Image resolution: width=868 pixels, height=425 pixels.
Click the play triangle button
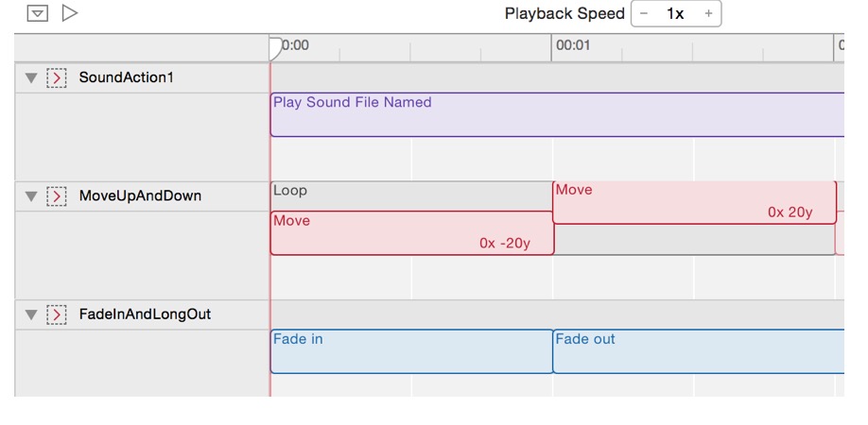click(70, 13)
